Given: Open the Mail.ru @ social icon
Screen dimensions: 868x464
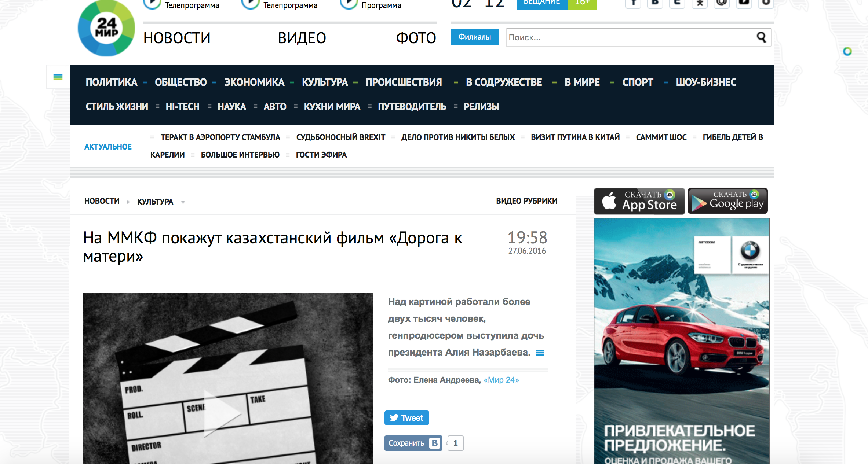Looking at the screenshot, I should point(722,3).
